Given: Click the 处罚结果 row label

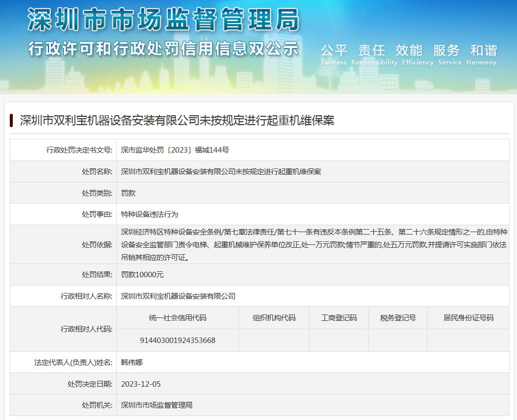Looking at the screenshot, I should (97, 274).
